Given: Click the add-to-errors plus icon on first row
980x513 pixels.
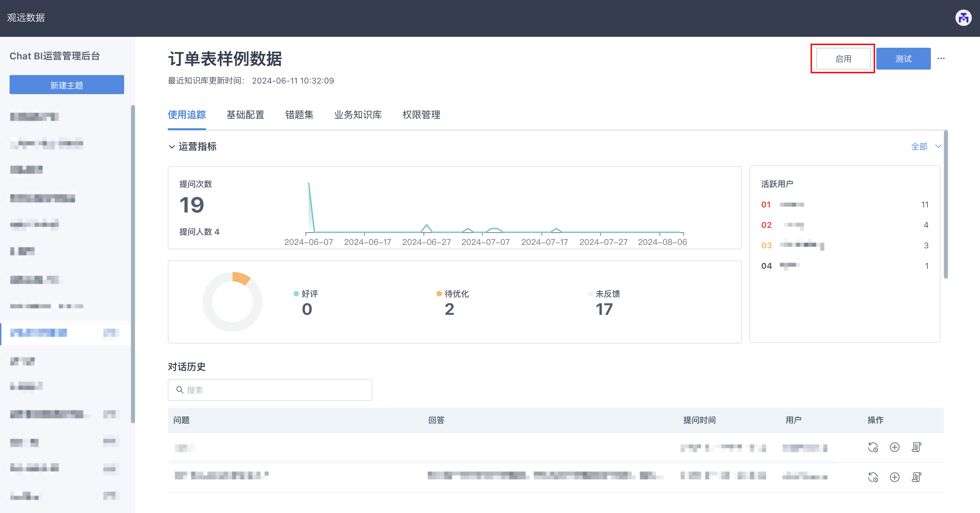Looking at the screenshot, I should [x=895, y=448].
